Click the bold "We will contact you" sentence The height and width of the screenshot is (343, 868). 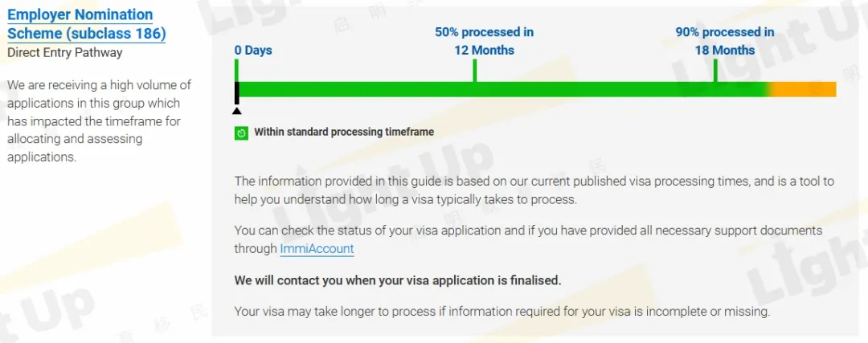pos(398,280)
